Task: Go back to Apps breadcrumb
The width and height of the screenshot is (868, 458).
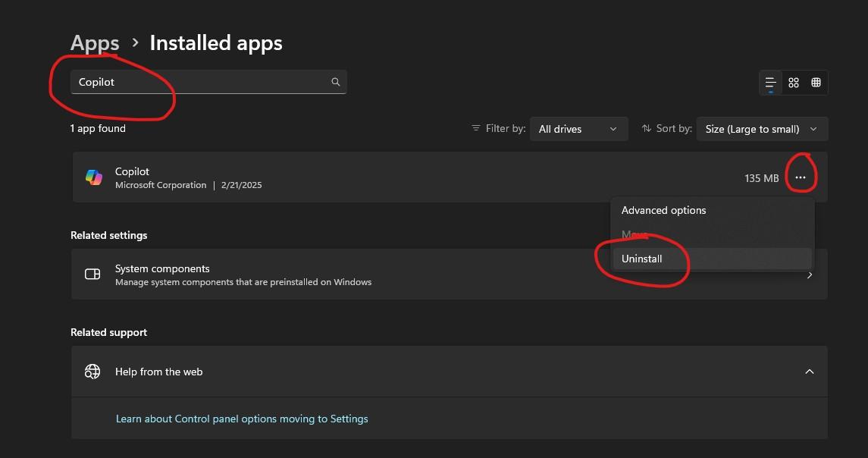Action: coord(95,43)
